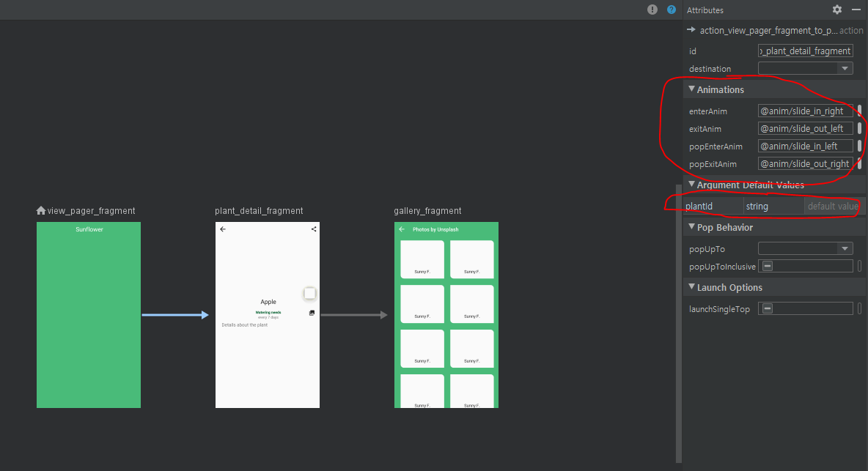The width and height of the screenshot is (868, 471).
Task: Click Details about the plant text
Action: (x=245, y=325)
